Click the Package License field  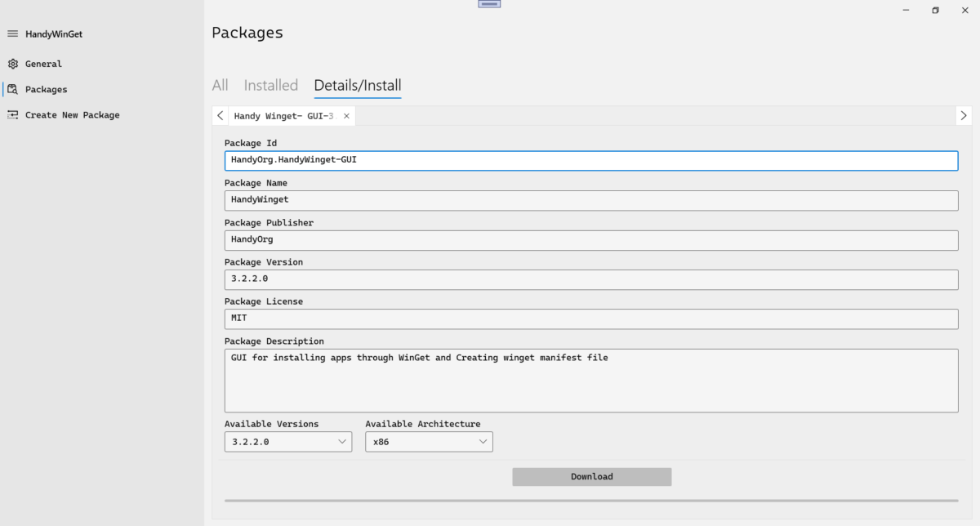click(591, 319)
